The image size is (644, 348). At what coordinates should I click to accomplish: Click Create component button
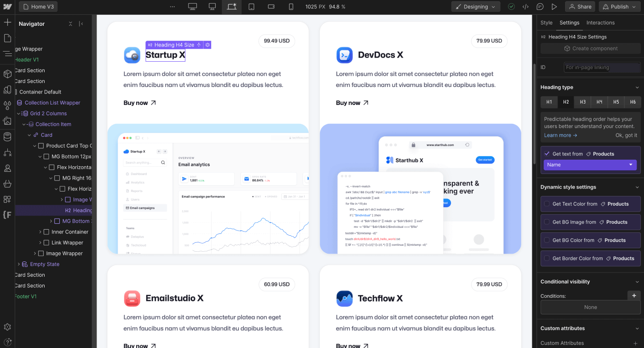(x=591, y=48)
